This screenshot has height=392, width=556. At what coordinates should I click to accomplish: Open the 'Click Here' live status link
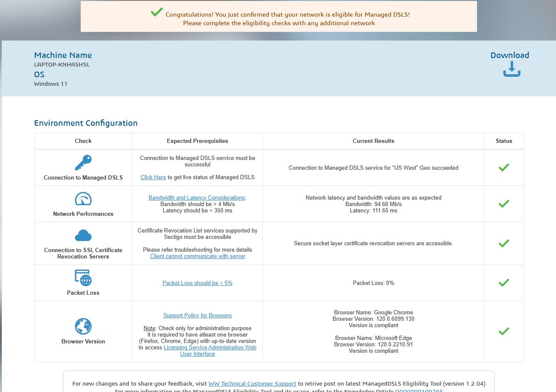[x=153, y=177]
